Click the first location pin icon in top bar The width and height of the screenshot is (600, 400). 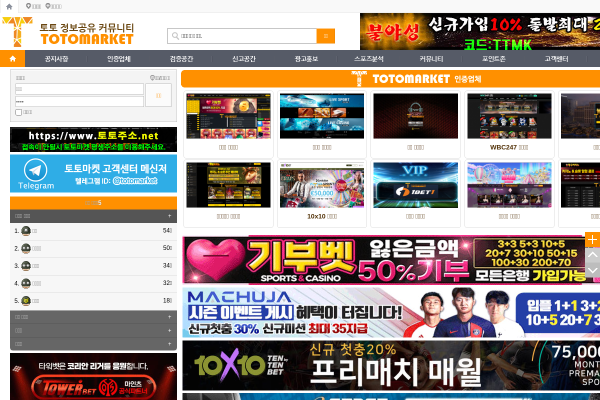(x=28, y=6)
